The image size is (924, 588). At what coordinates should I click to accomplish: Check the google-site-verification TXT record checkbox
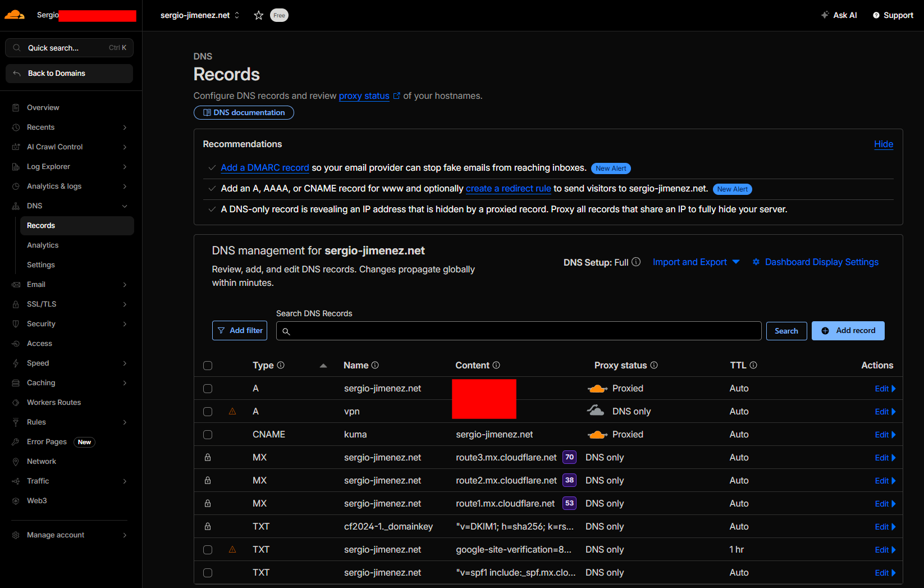point(208,550)
